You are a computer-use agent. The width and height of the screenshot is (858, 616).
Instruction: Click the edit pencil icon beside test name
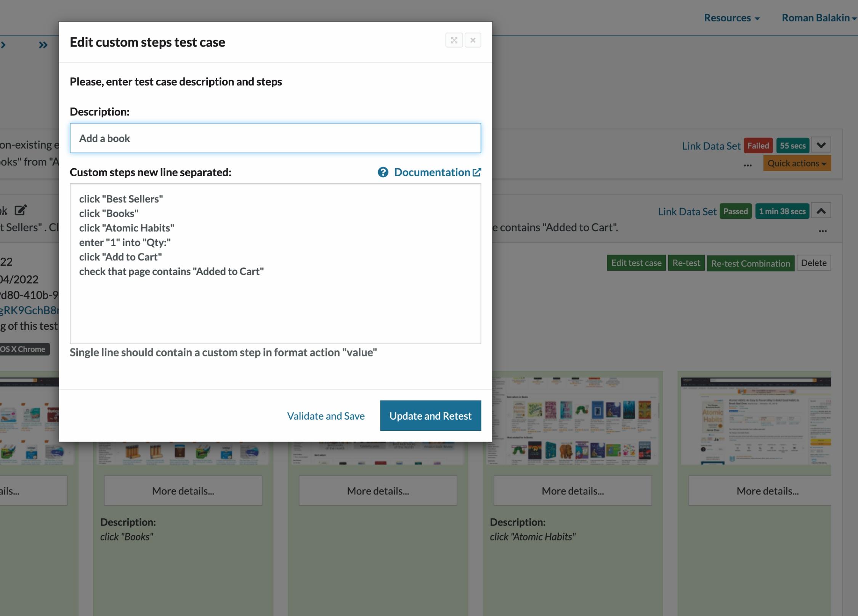[21, 210]
